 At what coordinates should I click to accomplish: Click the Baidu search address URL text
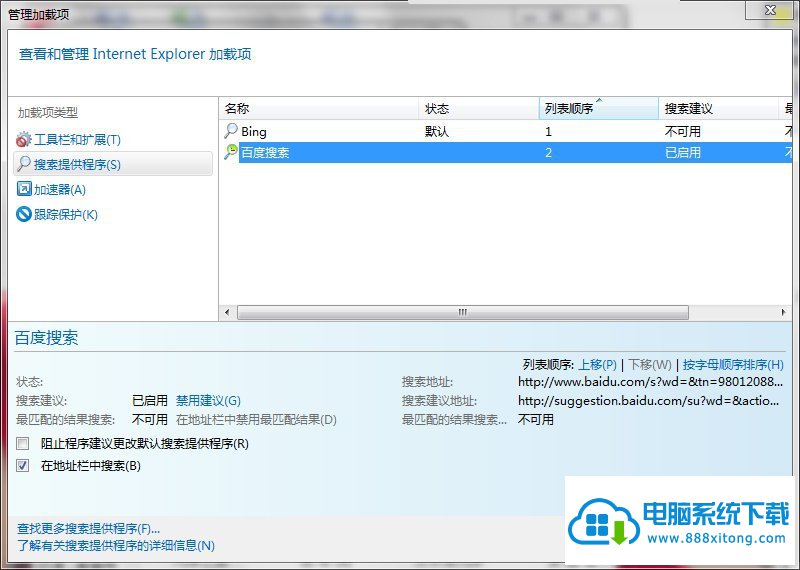651,381
